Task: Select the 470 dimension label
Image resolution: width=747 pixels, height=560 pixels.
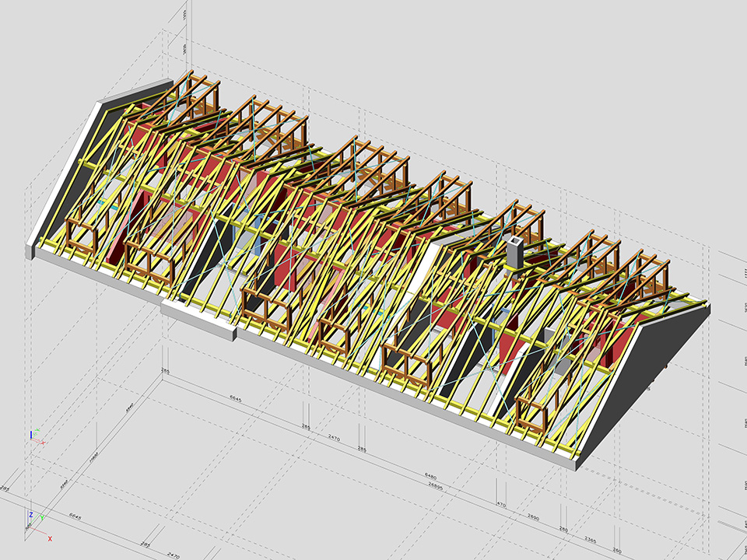Action: [x=500, y=506]
